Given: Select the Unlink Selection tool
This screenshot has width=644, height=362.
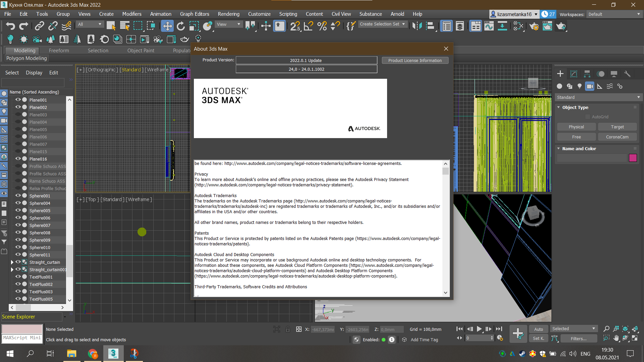Looking at the screenshot, I should click(x=53, y=26).
